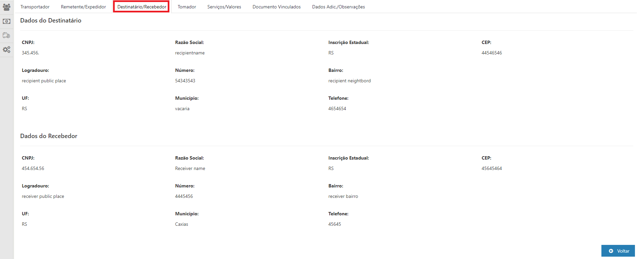Open the Remetente/Expedidor tab
Viewport: 644px width, 259px height.
pos(83,7)
